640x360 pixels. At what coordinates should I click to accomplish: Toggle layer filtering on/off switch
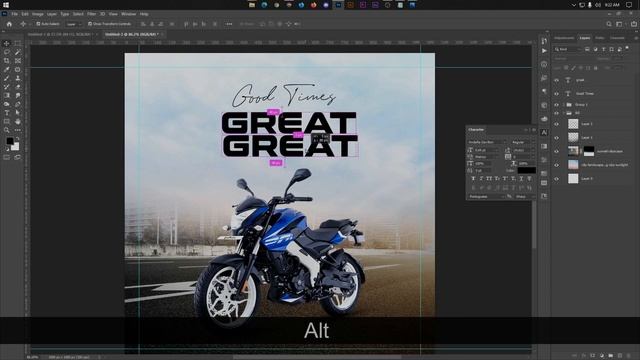[x=627, y=48]
